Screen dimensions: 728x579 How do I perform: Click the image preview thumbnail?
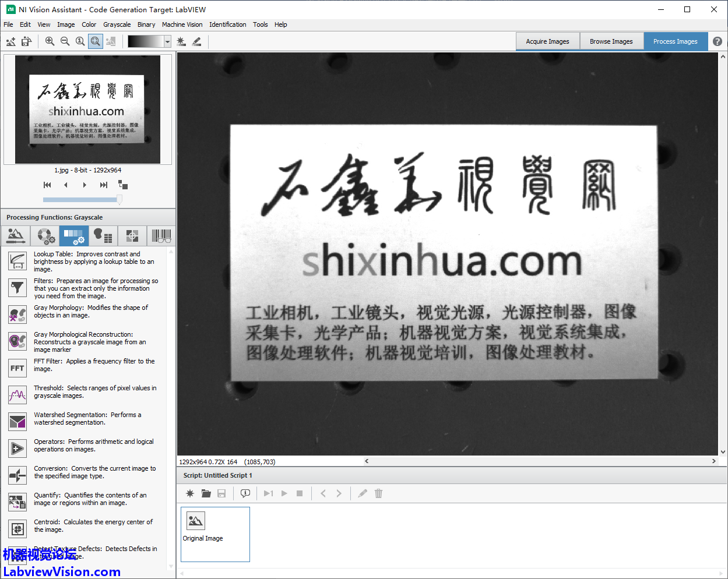pos(87,110)
